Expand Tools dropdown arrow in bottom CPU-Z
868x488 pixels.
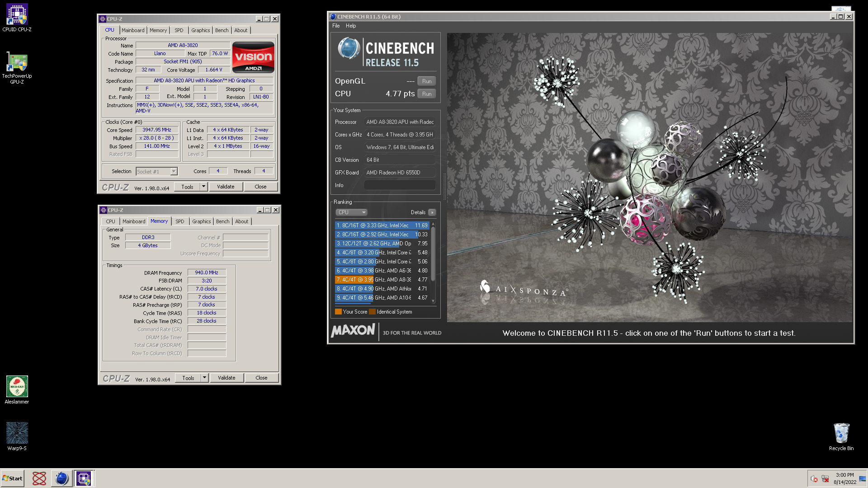tap(204, 378)
